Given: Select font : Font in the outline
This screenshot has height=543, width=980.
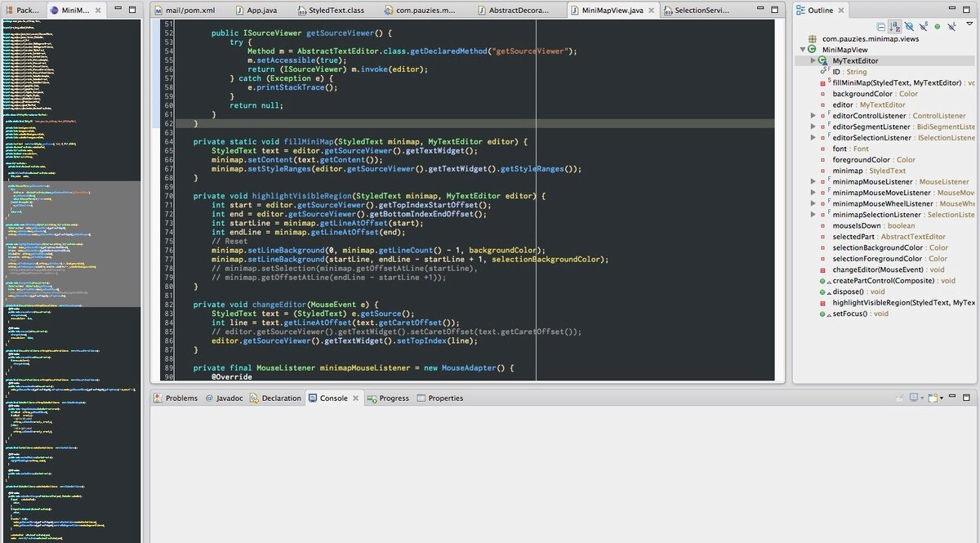Looking at the screenshot, I should (850, 149).
